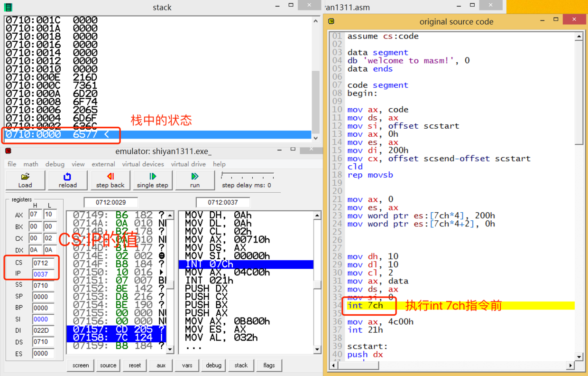The image size is (588, 376).
Task: Click the stack window title icon
Action: click(8, 7)
